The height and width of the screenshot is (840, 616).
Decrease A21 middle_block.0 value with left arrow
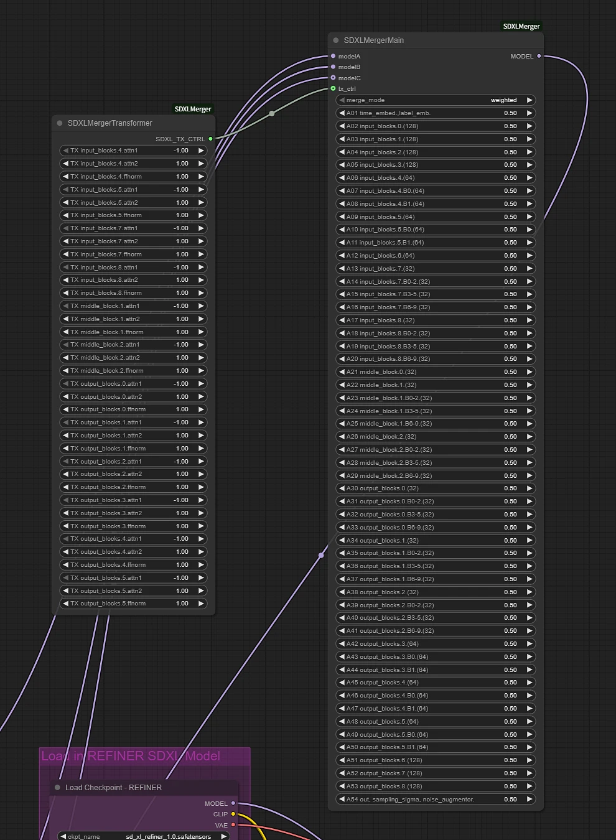(x=342, y=372)
